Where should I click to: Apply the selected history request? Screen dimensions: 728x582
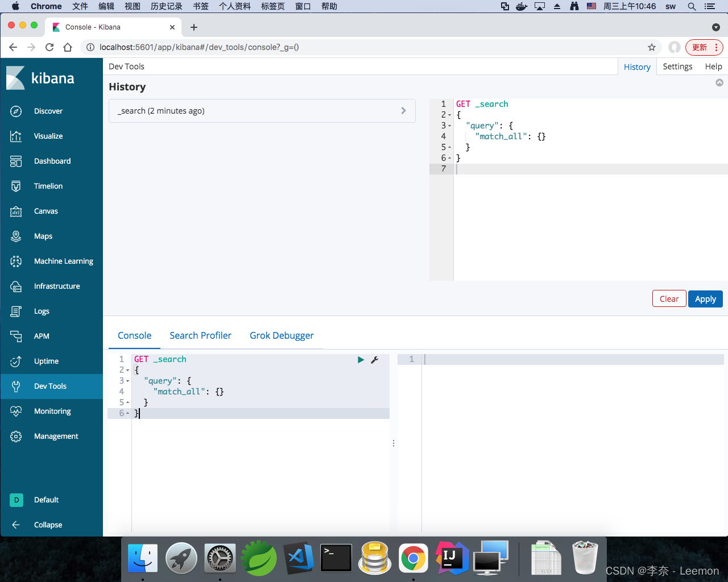[x=705, y=299]
